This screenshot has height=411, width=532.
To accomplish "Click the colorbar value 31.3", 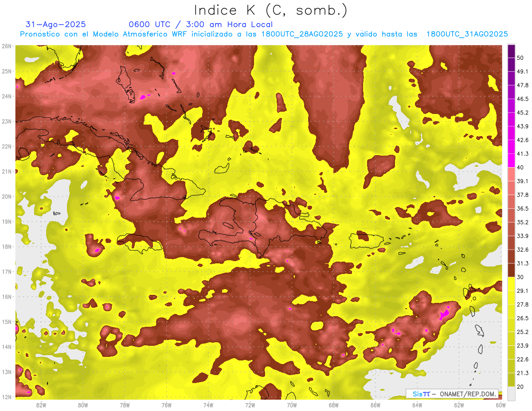I will tap(523, 263).
